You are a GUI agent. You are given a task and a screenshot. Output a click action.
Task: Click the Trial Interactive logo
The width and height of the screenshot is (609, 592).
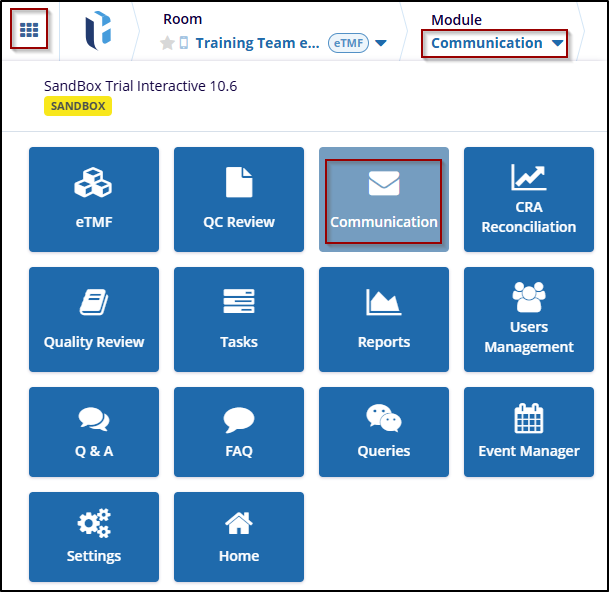[98, 31]
